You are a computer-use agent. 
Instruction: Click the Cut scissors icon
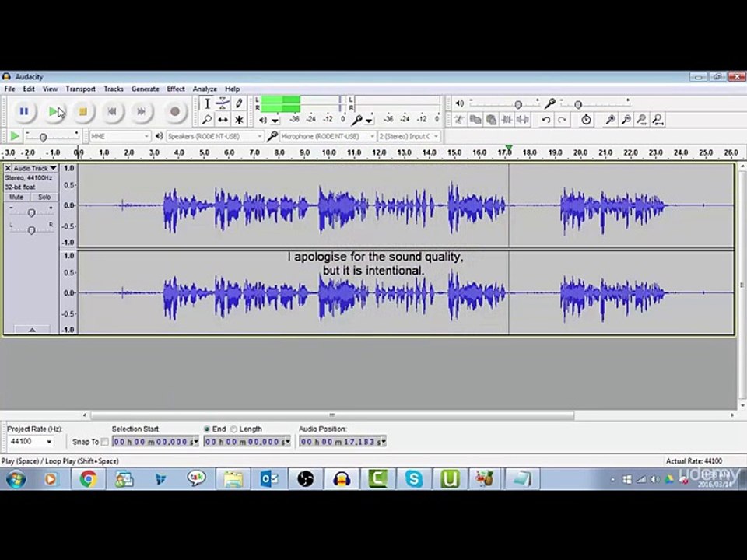(459, 120)
